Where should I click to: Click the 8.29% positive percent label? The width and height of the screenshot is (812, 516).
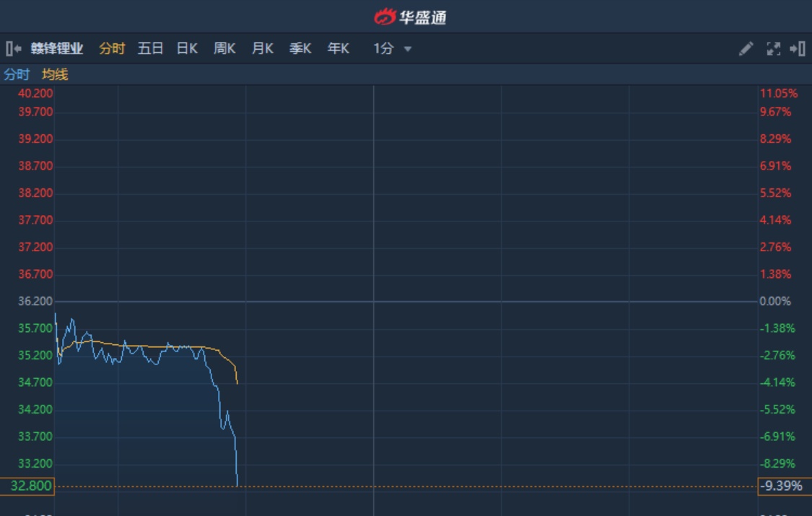[775, 139]
